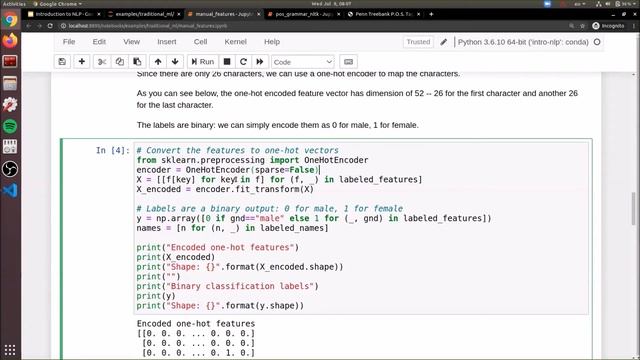
Task: Click the Trusted notebook button
Action: tap(418, 42)
